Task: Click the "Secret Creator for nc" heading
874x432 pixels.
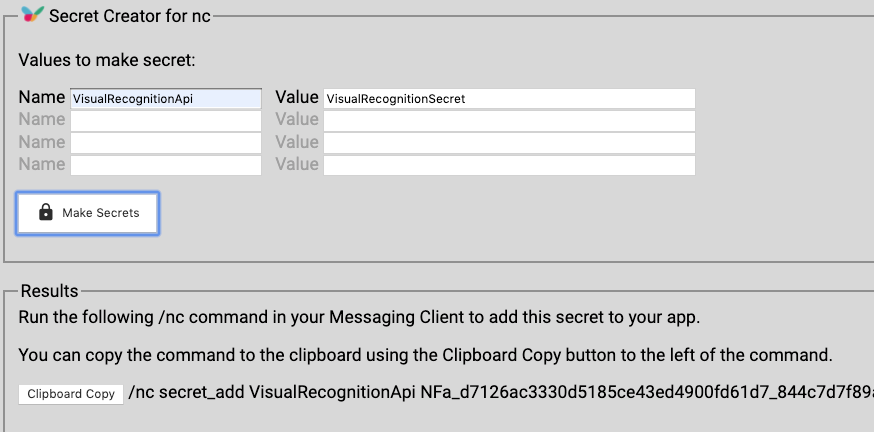Action: pos(130,15)
